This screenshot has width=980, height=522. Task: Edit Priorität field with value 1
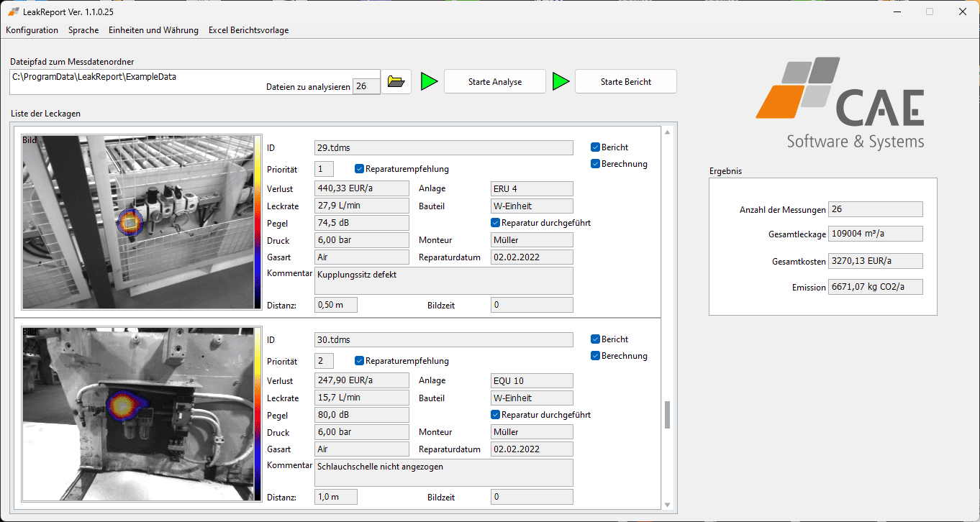(x=324, y=169)
